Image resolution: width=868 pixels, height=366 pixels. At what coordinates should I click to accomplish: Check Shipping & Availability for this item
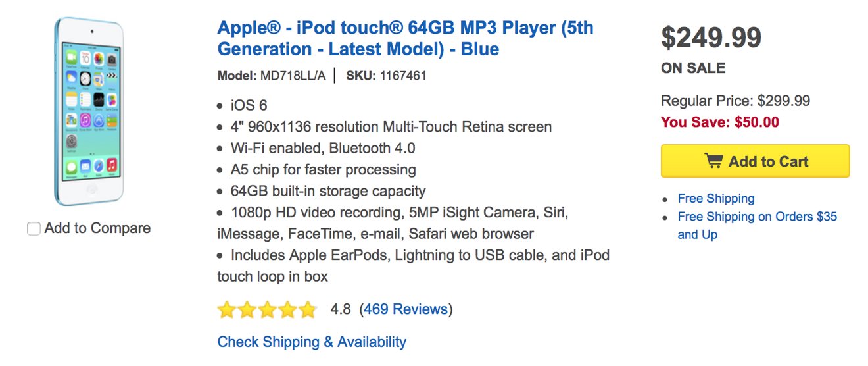tap(312, 342)
